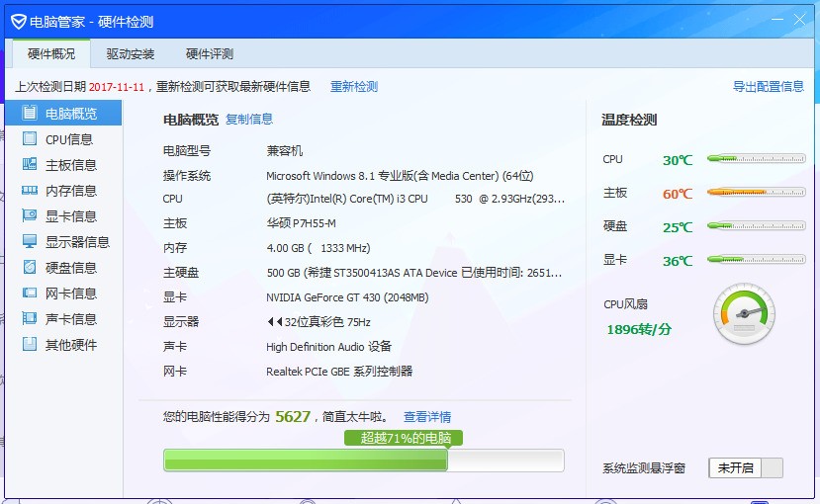Viewport: 820px width, 504px height.
Task: Click the 硬盘 temperature bar
Action: tap(756, 225)
